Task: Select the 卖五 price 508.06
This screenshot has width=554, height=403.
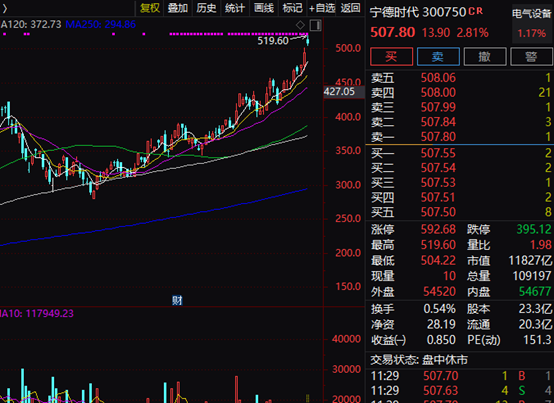Action: pyautogui.click(x=438, y=78)
